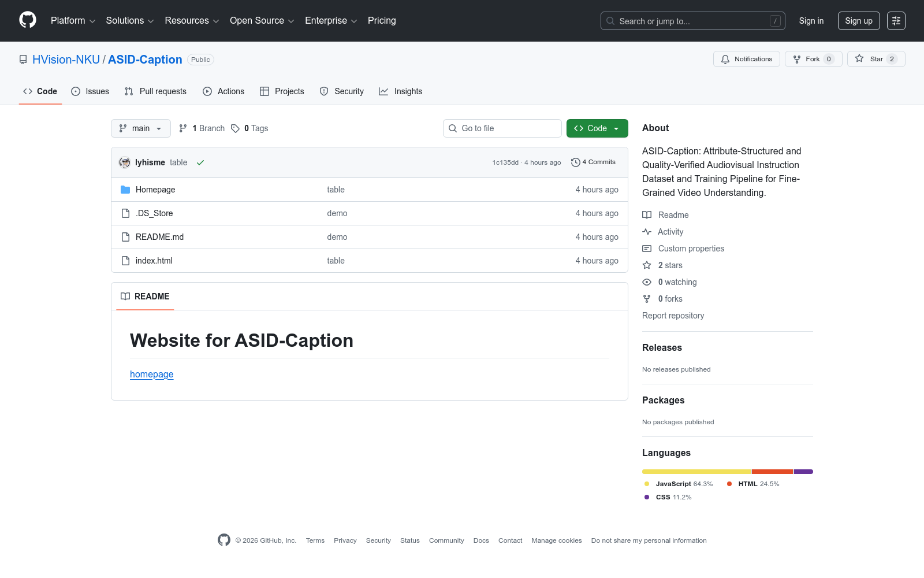
Task: Open the Security tab
Action: coord(342,91)
